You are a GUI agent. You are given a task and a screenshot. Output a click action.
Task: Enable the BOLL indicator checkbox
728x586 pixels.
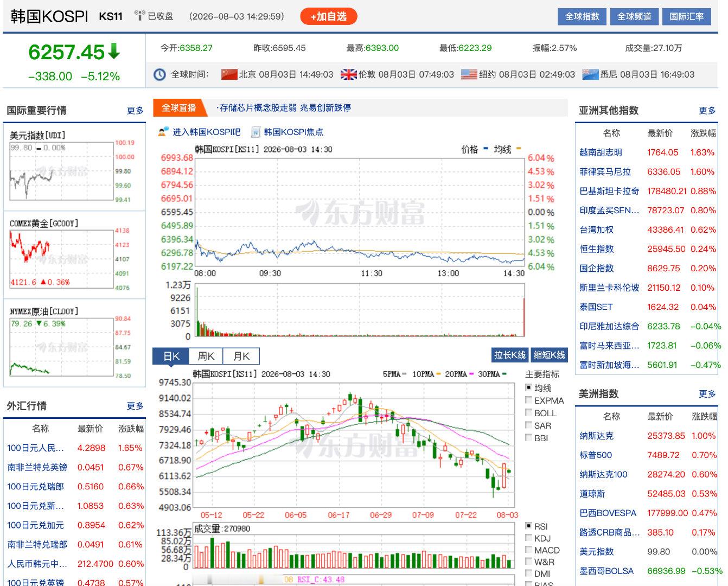(x=528, y=412)
